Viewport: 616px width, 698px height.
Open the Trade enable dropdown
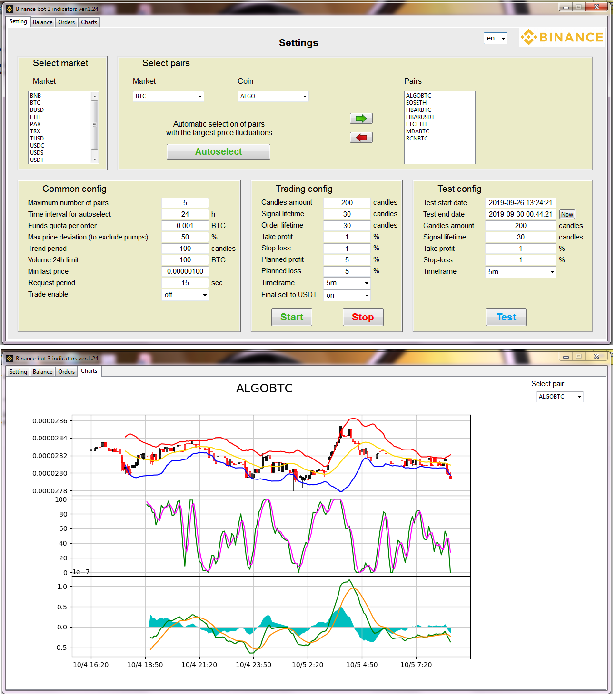point(185,295)
